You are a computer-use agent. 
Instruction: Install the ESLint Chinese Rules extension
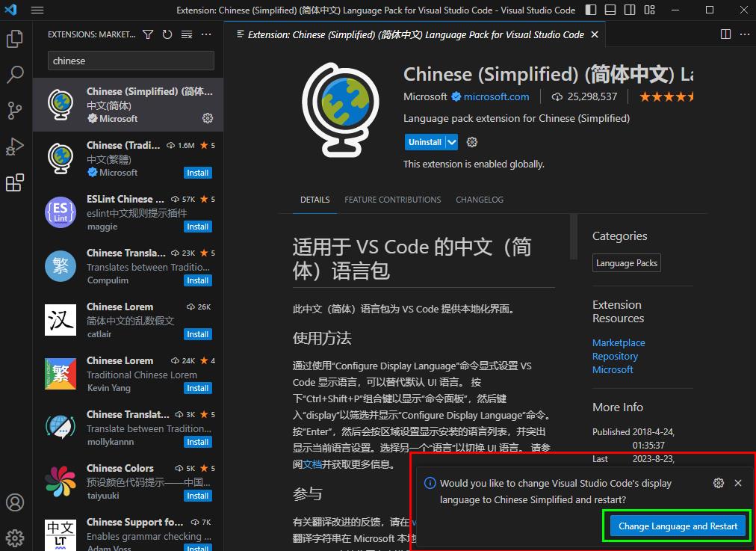pyautogui.click(x=198, y=227)
